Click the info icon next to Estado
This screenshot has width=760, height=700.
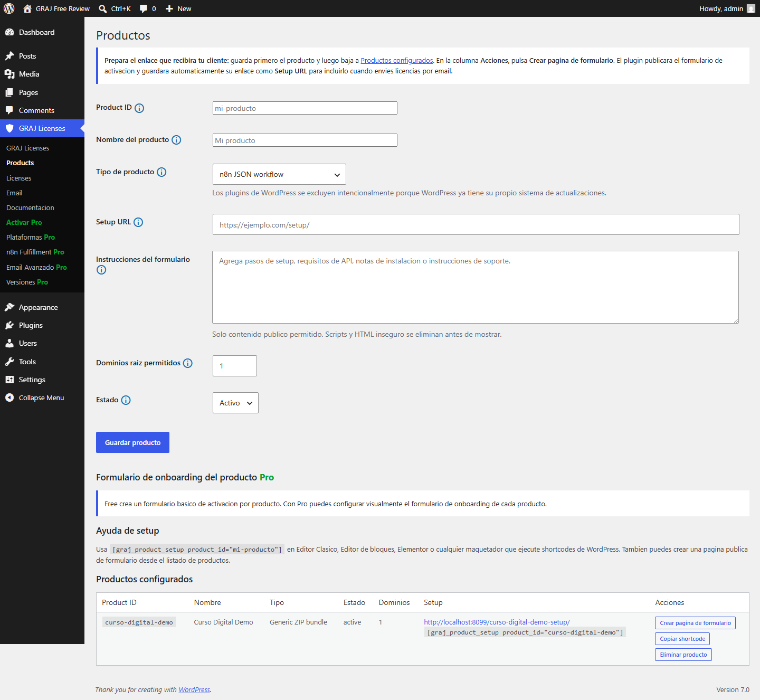tap(126, 400)
